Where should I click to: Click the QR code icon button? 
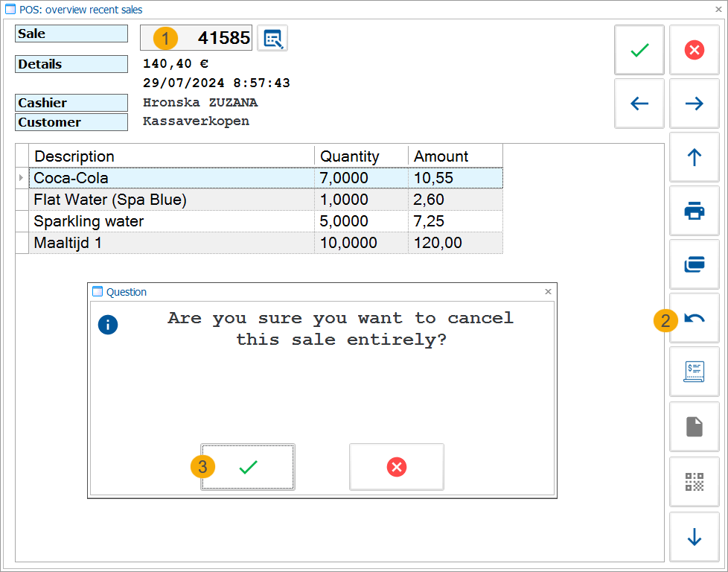tap(694, 482)
